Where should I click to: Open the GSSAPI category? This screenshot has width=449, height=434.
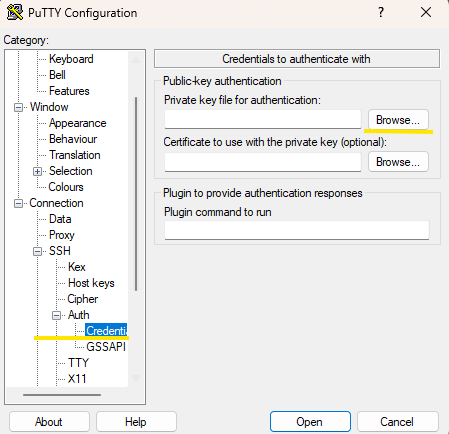106,347
